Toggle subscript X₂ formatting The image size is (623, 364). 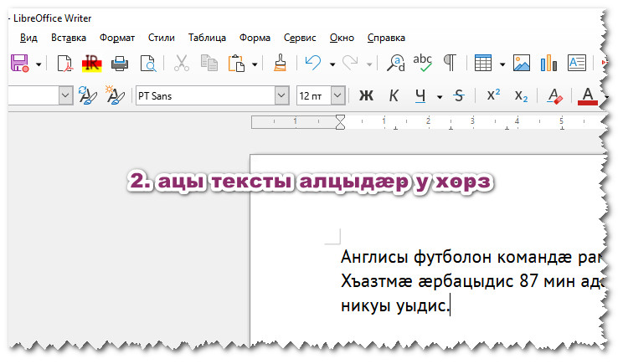521,95
